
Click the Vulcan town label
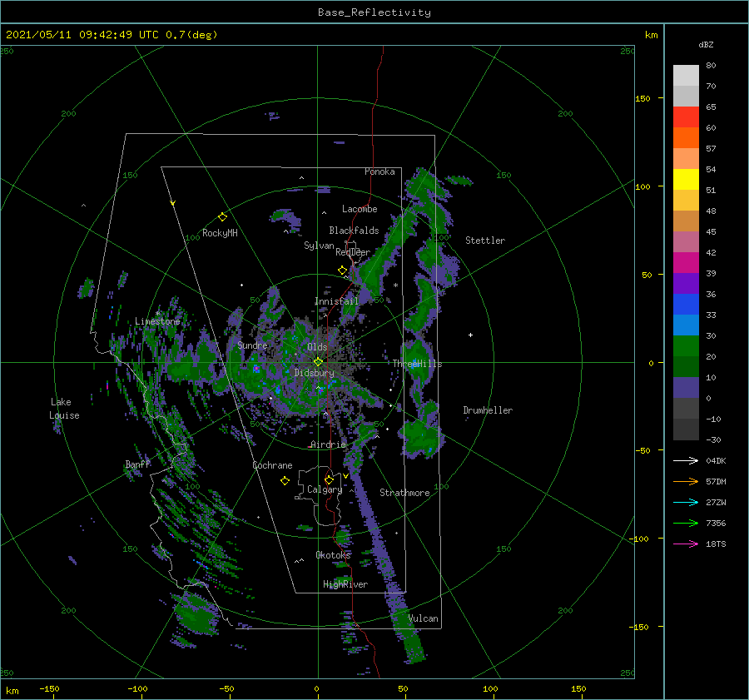tap(424, 618)
